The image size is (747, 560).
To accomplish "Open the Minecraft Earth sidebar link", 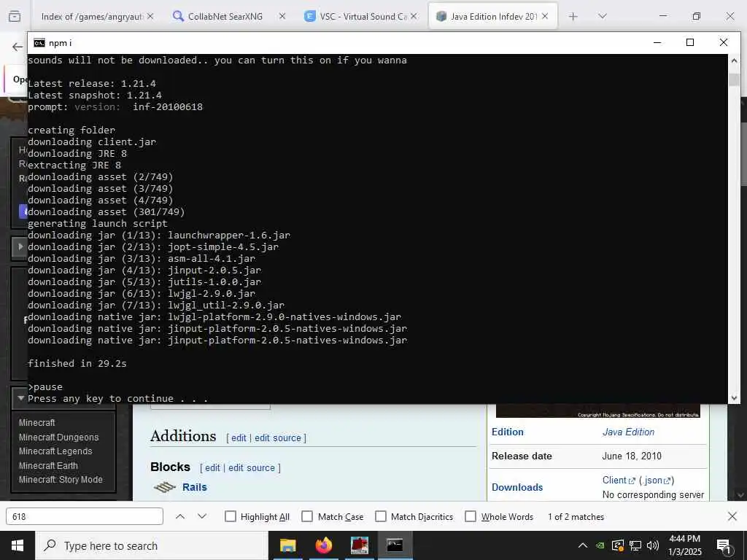I will (48, 465).
